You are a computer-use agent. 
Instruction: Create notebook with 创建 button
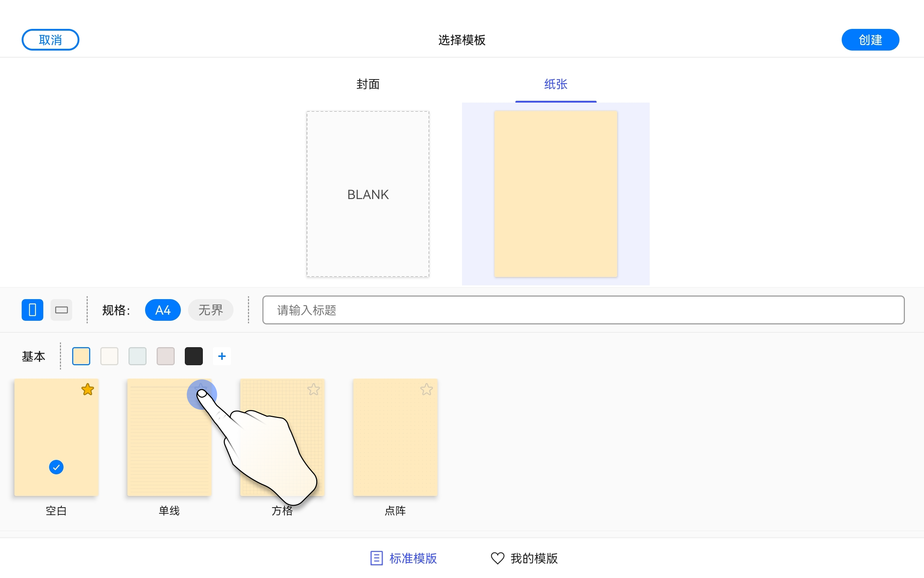[870, 40]
